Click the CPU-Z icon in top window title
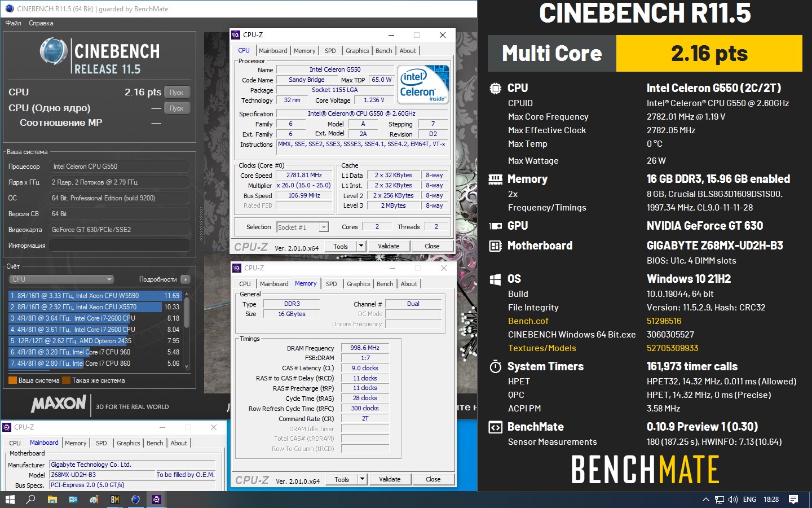 pos(236,35)
